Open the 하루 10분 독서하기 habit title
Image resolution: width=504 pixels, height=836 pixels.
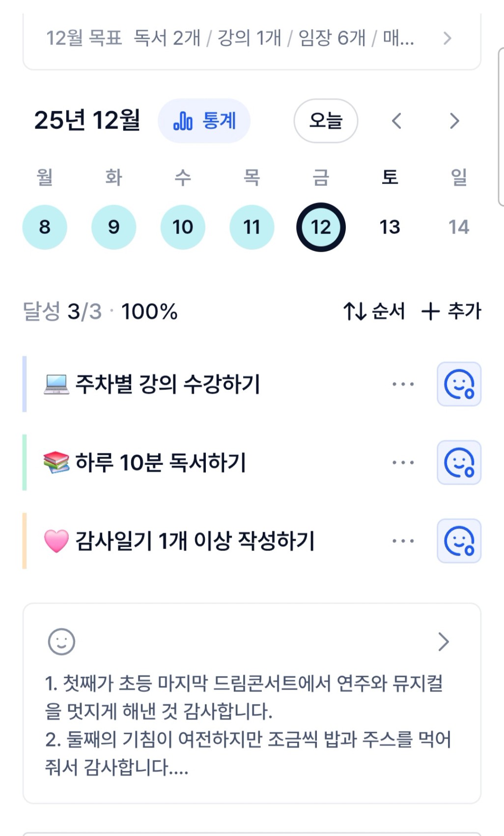pyautogui.click(x=160, y=462)
